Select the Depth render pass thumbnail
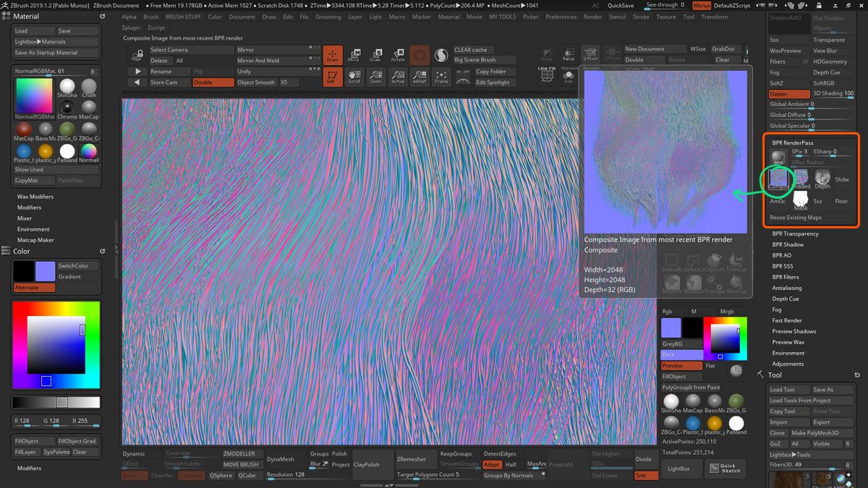The image size is (868, 488). point(822,179)
